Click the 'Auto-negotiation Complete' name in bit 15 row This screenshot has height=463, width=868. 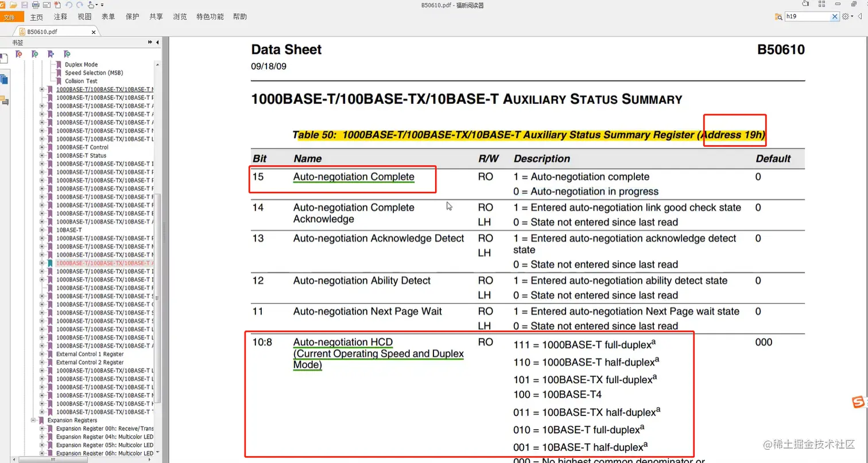[x=354, y=177]
